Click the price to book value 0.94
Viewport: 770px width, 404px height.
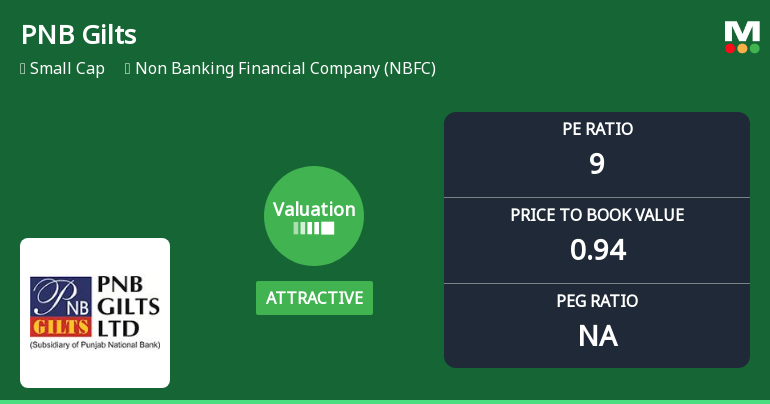click(598, 250)
